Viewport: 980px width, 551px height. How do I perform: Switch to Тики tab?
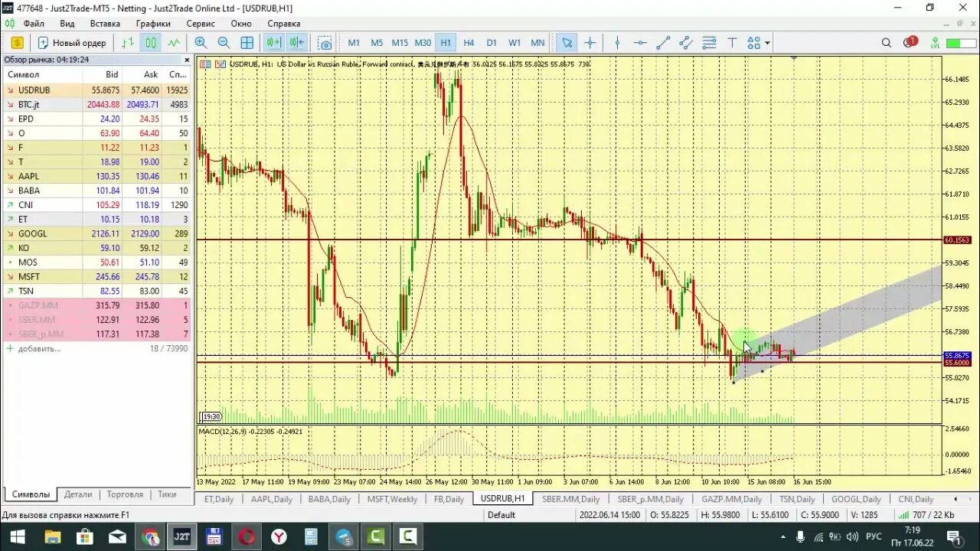coord(167,494)
